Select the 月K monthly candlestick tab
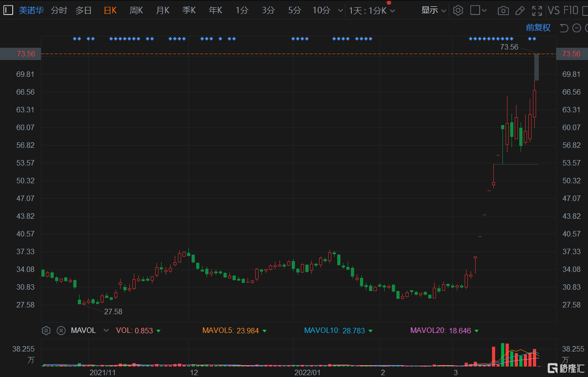 click(163, 10)
